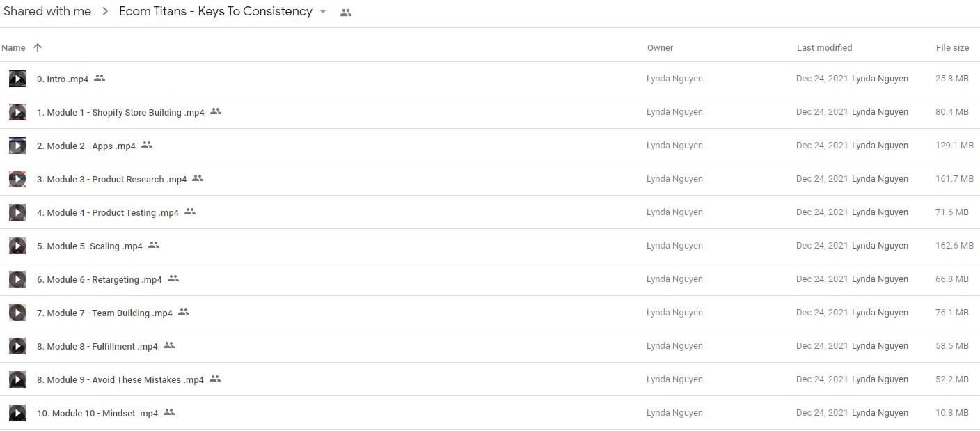
Task: Click the shared folder icon in the breadcrumb
Action: click(346, 13)
